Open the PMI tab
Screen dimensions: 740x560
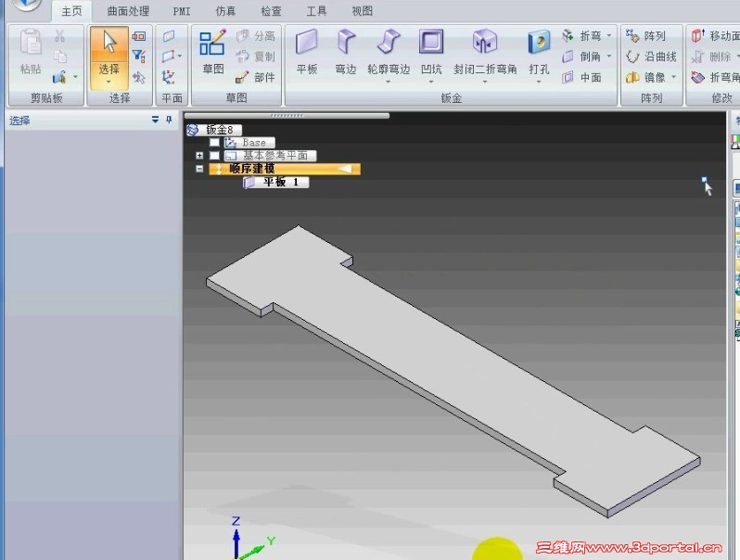[x=182, y=11]
